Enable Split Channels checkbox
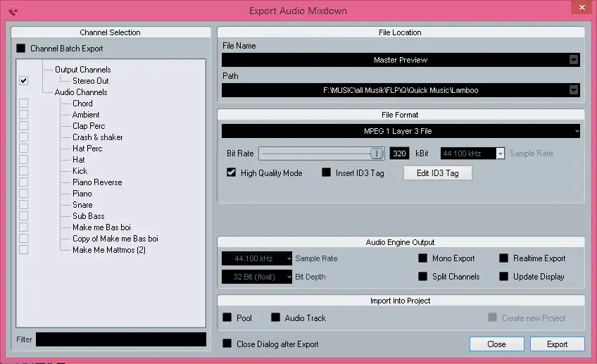This screenshot has width=597, height=364. [422, 277]
